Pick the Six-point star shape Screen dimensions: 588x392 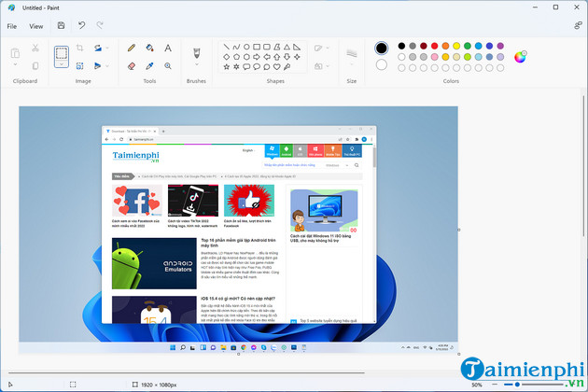(236, 67)
